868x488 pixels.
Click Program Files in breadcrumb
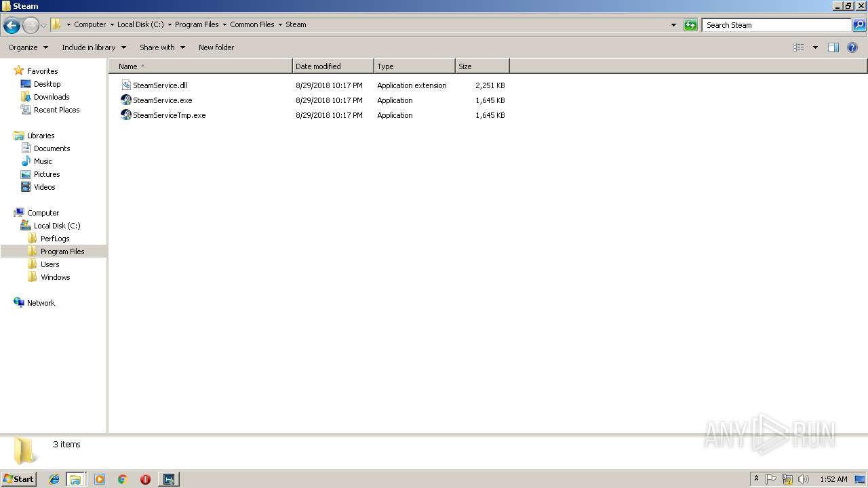[197, 24]
